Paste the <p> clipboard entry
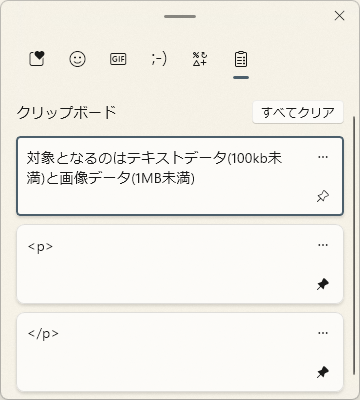This screenshot has width=360, height=400. pos(180,264)
